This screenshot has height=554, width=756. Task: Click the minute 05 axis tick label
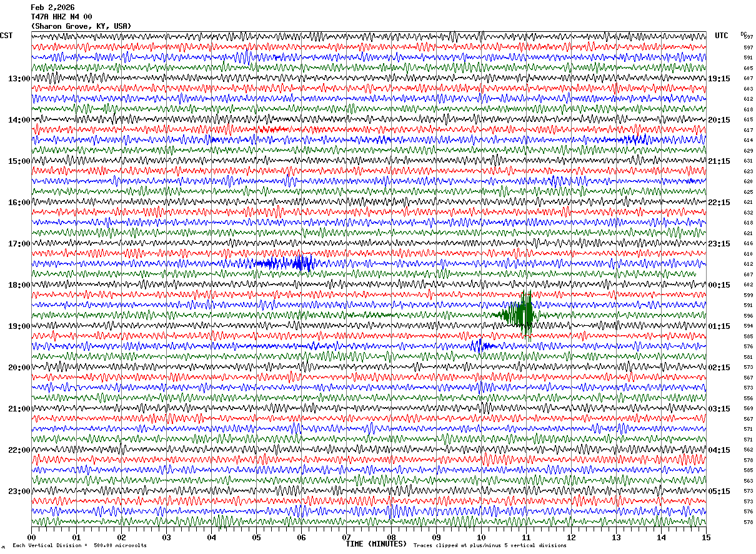256,538
